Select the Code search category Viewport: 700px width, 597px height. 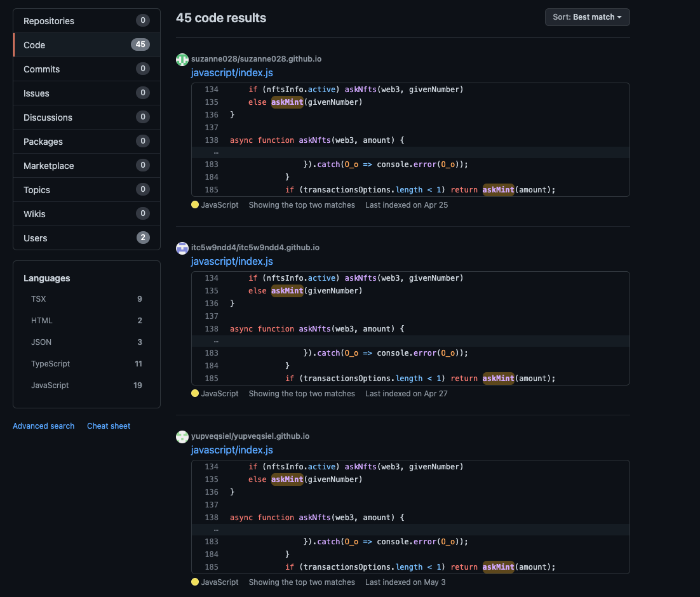pyautogui.click(x=86, y=44)
